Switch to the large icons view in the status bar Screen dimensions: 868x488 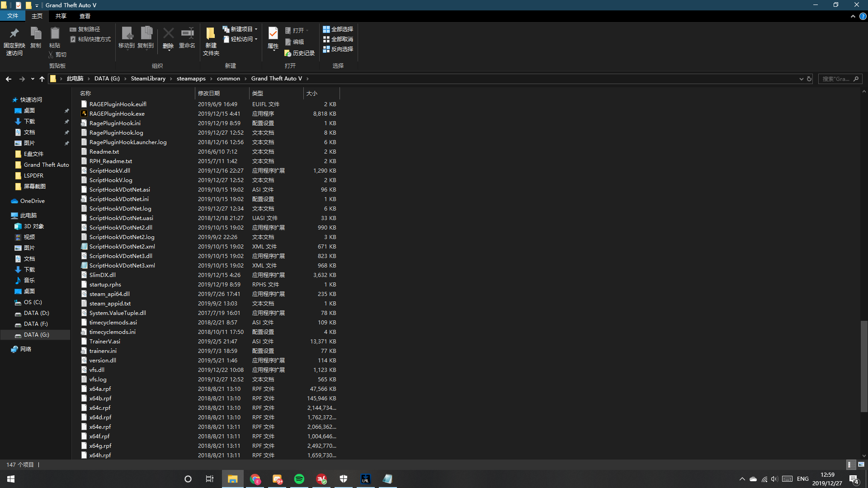click(x=861, y=465)
